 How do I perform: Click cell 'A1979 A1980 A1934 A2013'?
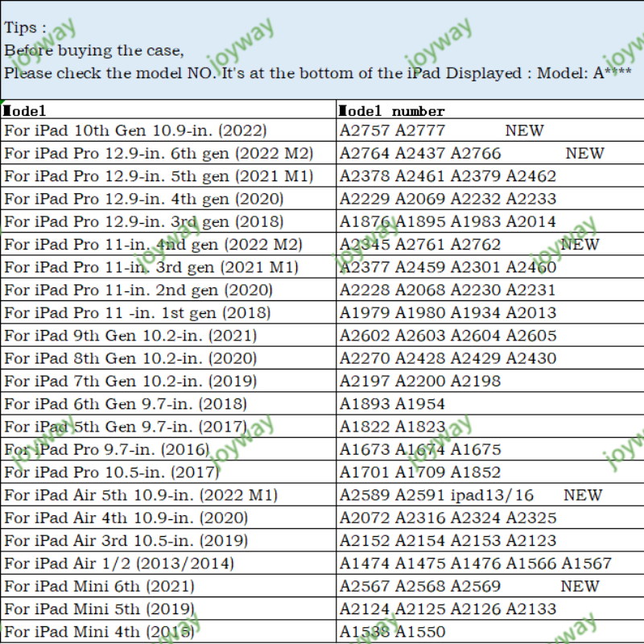pyautogui.click(x=490, y=312)
